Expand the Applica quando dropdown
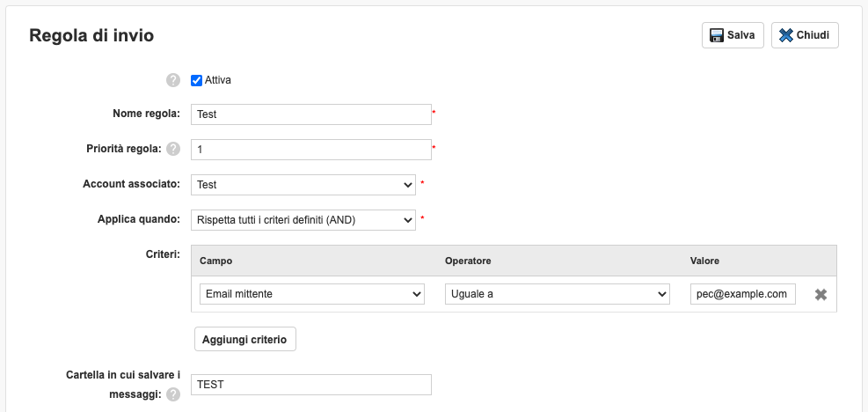Image resolution: width=868 pixels, height=412 pixels. coord(303,219)
